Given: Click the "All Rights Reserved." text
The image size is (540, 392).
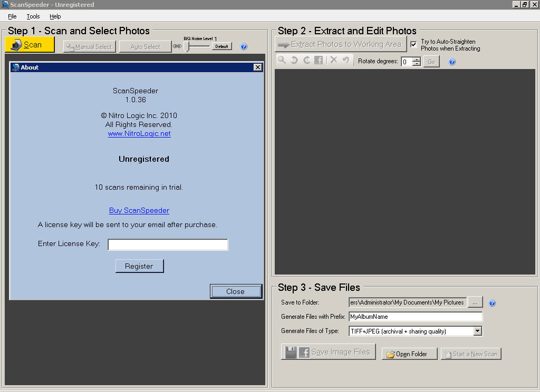Looking at the screenshot, I should pyautogui.click(x=139, y=124).
